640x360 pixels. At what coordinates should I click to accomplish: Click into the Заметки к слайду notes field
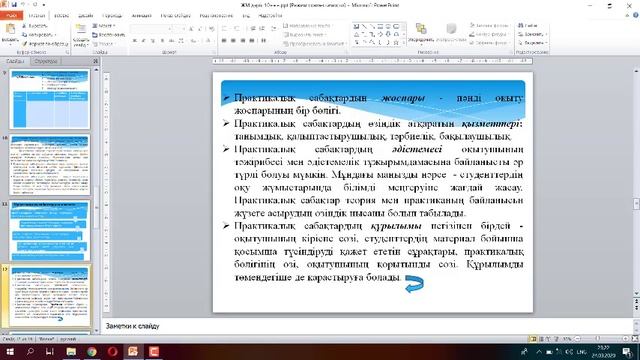click(367, 326)
